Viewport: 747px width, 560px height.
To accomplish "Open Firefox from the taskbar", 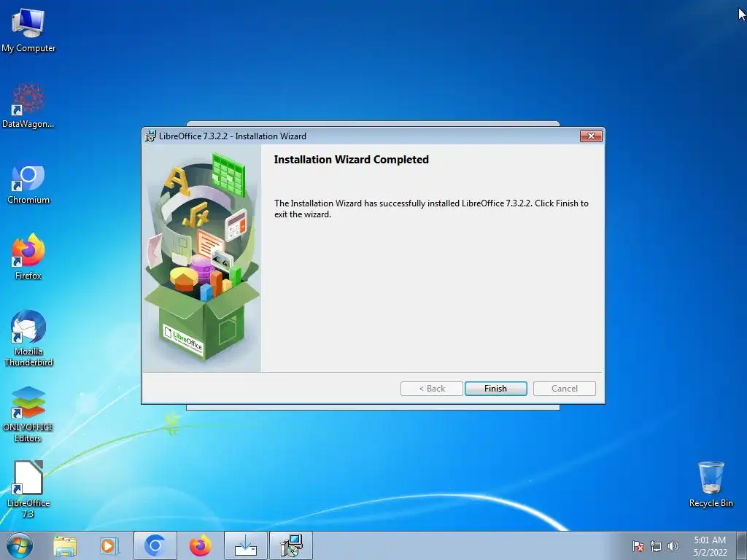I will tap(200, 545).
